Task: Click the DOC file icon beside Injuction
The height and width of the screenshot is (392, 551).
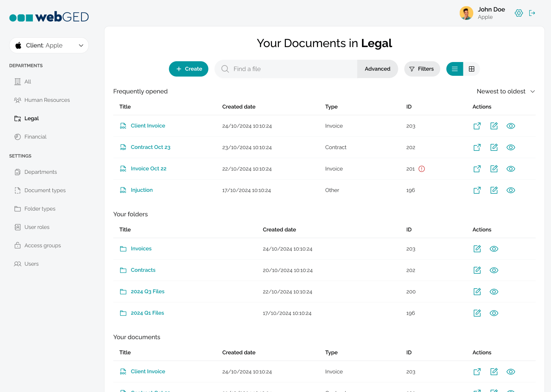Action: (123, 190)
